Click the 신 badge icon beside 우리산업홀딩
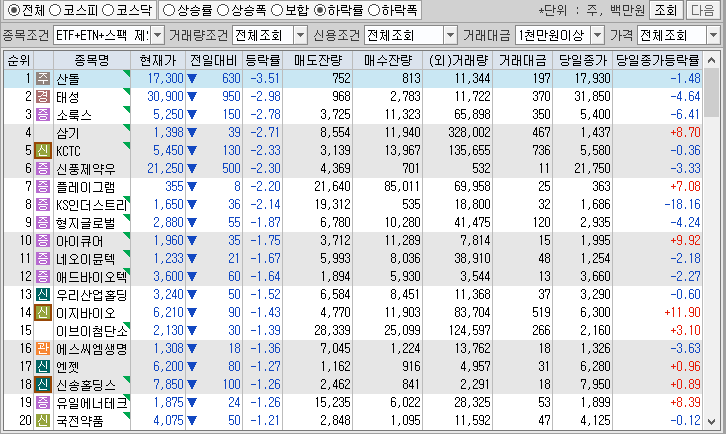The height and width of the screenshot is (434, 726). 43,295
